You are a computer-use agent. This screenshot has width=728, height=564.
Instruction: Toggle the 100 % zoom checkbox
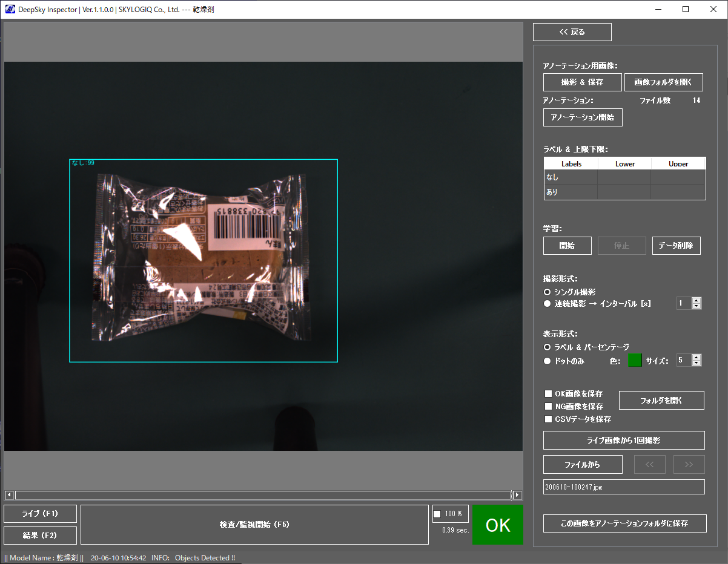(437, 514)
